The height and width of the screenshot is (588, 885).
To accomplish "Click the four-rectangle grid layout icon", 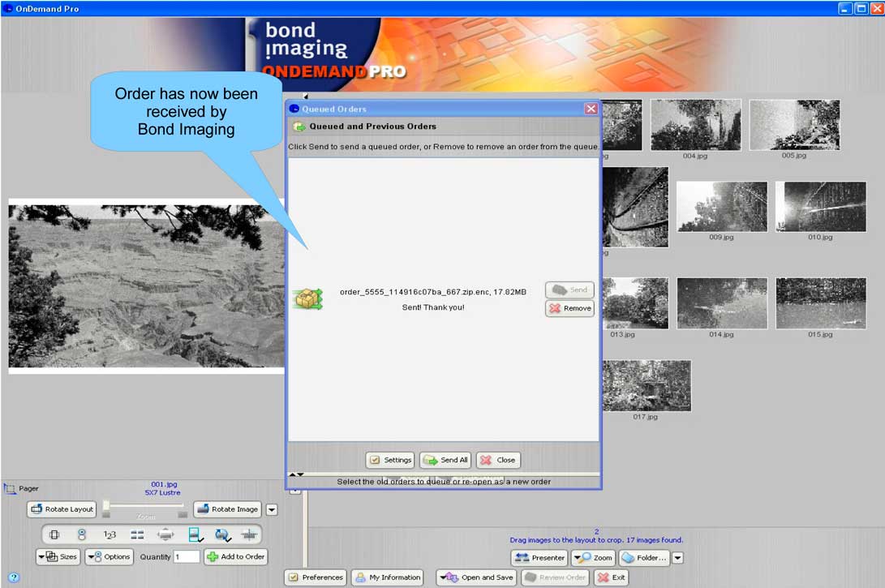I will [137, 534].
